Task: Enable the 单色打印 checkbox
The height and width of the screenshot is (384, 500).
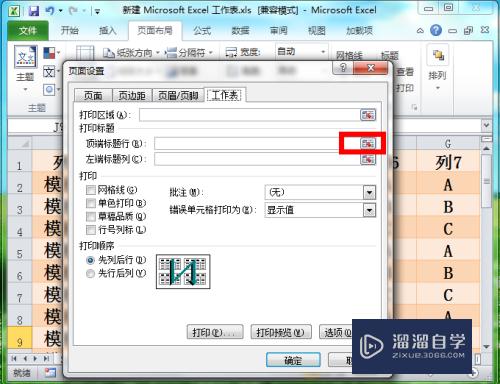Action: pos(91,203)
